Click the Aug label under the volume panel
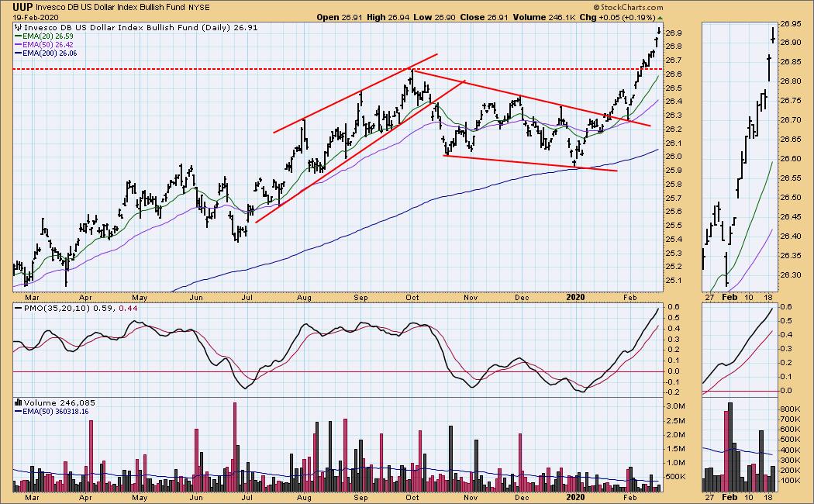 (304, 497)
